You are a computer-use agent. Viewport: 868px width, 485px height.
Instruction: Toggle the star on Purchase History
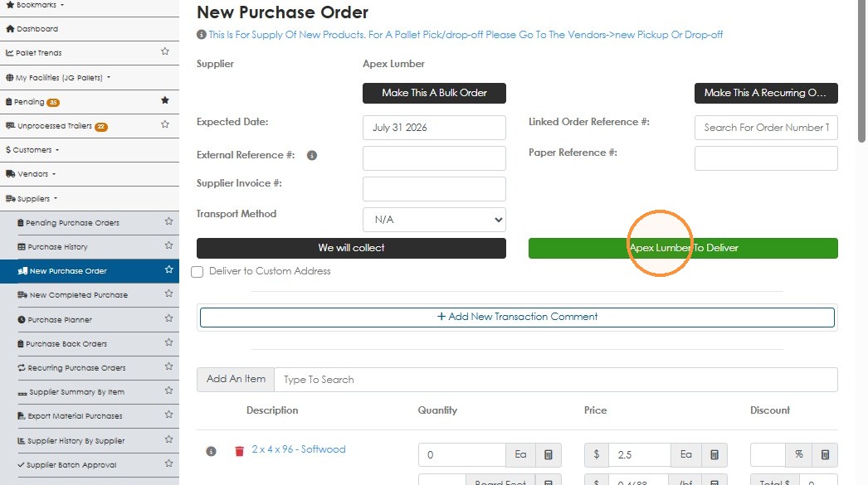click(x=168, y=245)
